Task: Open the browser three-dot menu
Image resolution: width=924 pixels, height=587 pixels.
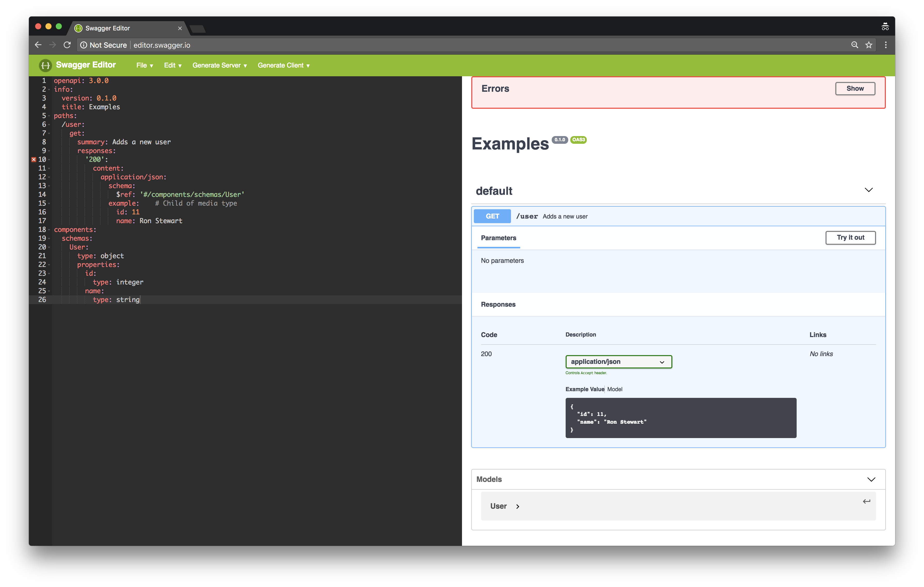Action: pos(886,45)
